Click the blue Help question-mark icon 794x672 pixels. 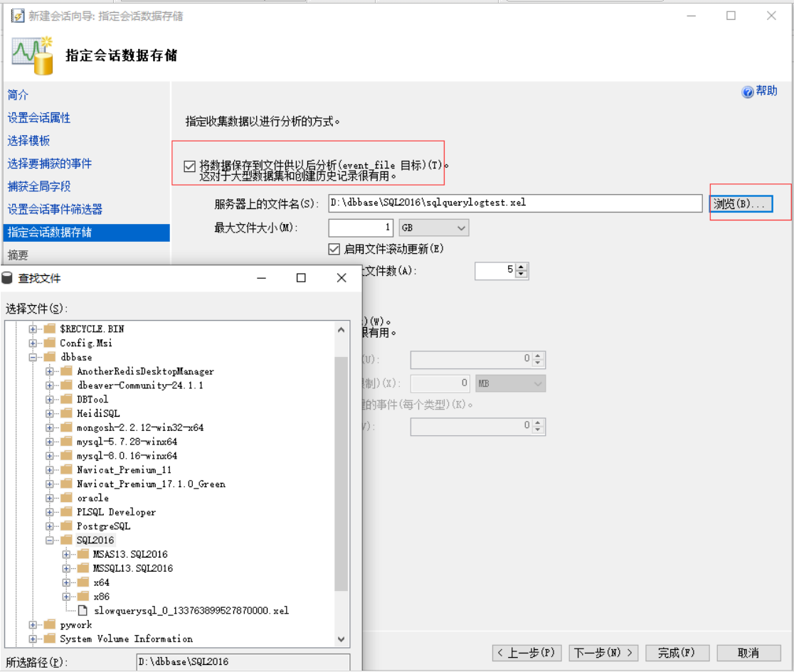point(747,92)
